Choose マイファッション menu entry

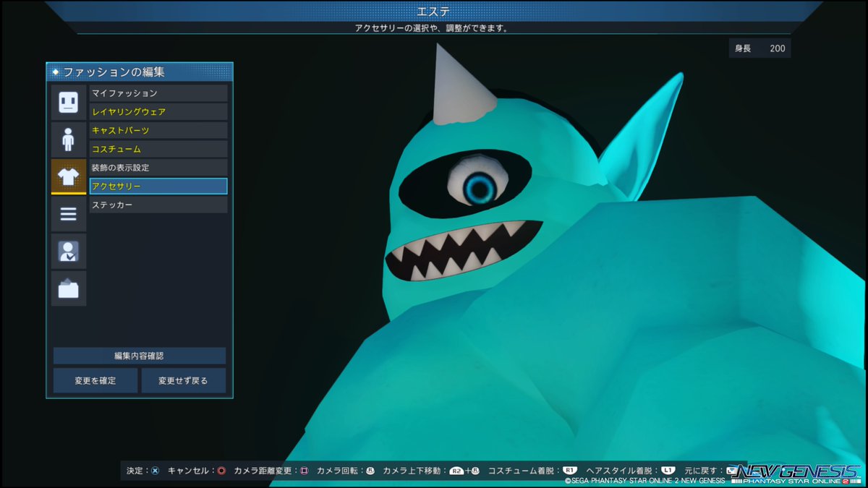coord(158,93)
